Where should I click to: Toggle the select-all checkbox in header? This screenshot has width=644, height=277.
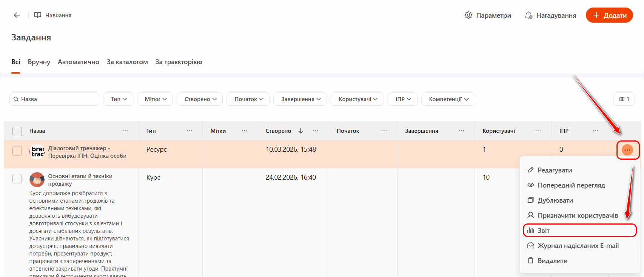(x=17, y=131)
